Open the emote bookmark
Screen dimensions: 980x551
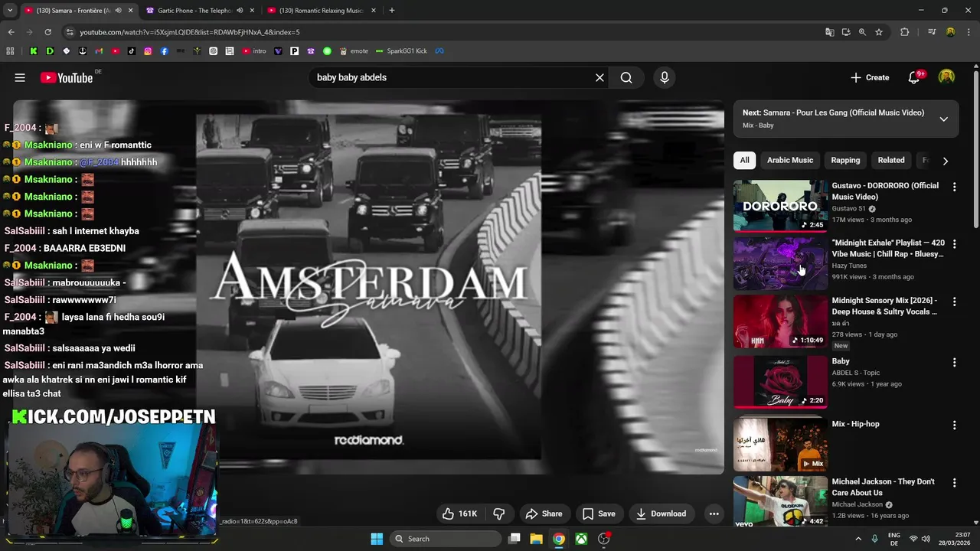click(x=354, y=51)
